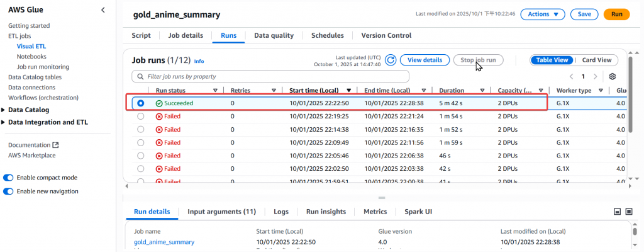The width and height of the screenshot is (644, 252).
Task: Maximize the run details panel icon
Action: pyautogui.click(x=629, y=211)
